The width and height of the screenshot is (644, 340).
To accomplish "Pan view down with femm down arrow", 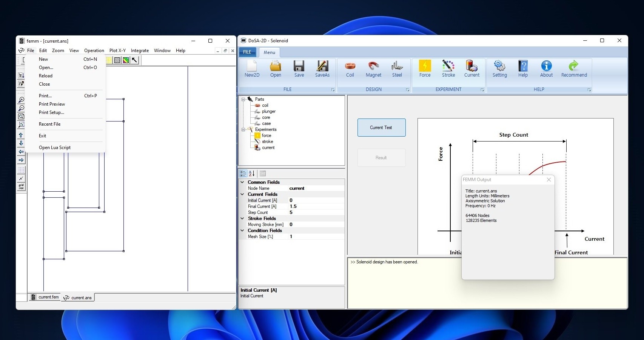I will tap(21, 143).
